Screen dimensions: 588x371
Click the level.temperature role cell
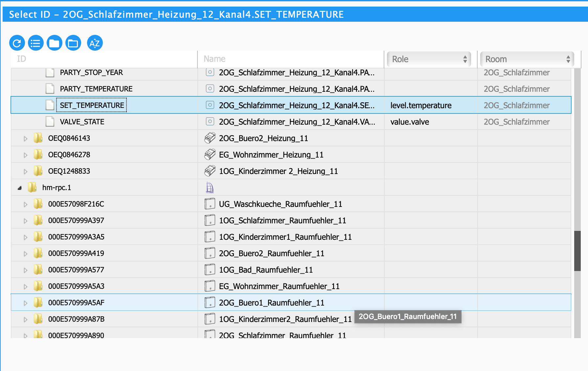(421, 105)
